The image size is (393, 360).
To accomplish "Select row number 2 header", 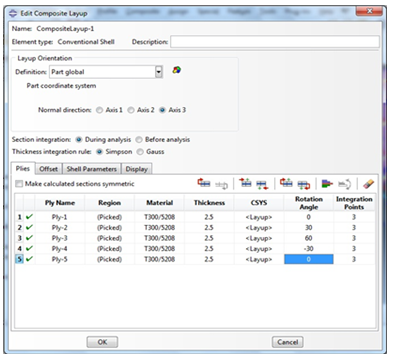I will click(x=19, y=228).
